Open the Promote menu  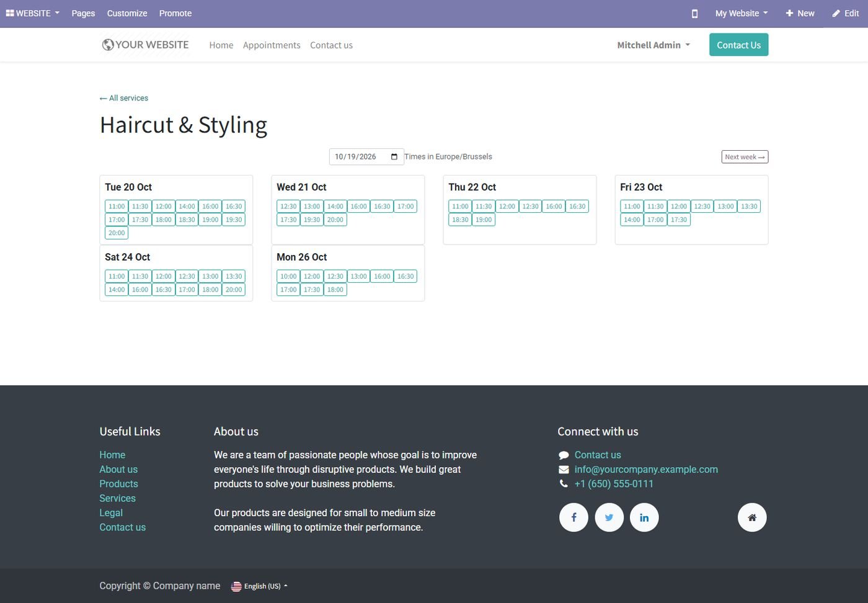click(175, 13)
